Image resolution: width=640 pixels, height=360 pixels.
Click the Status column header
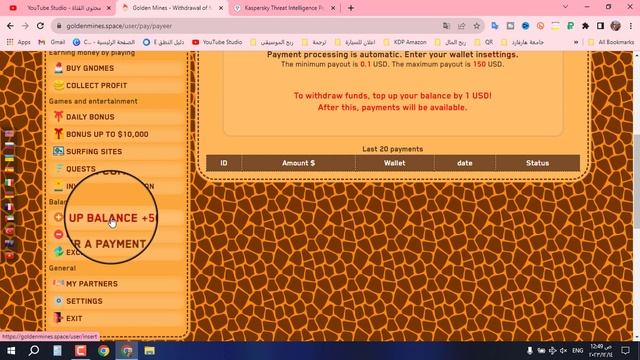click(537, 163)
